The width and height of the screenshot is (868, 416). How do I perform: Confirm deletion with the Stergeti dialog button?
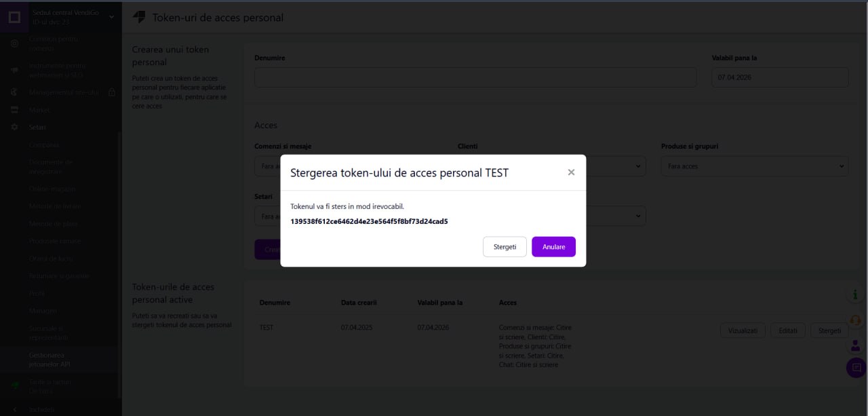(x=505, y=247)
